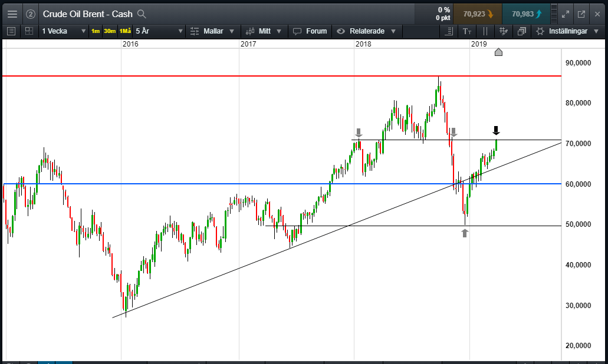The image size is (608, 364).
Task: Click the 30,0000 price axis label
Action: [578, 305]
